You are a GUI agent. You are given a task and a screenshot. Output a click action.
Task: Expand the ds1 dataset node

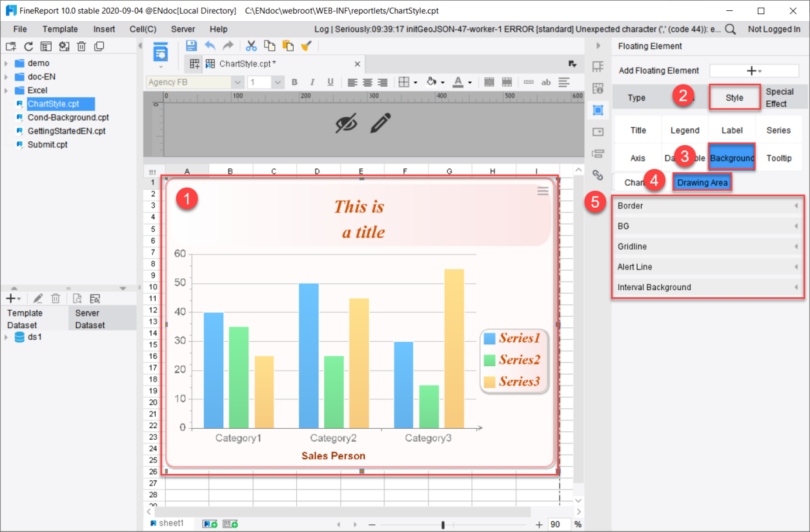click(x=6, y=337)
